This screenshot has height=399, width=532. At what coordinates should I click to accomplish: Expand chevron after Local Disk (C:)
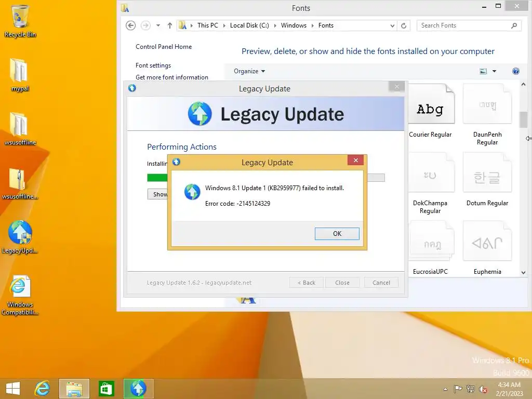[275, 25]
